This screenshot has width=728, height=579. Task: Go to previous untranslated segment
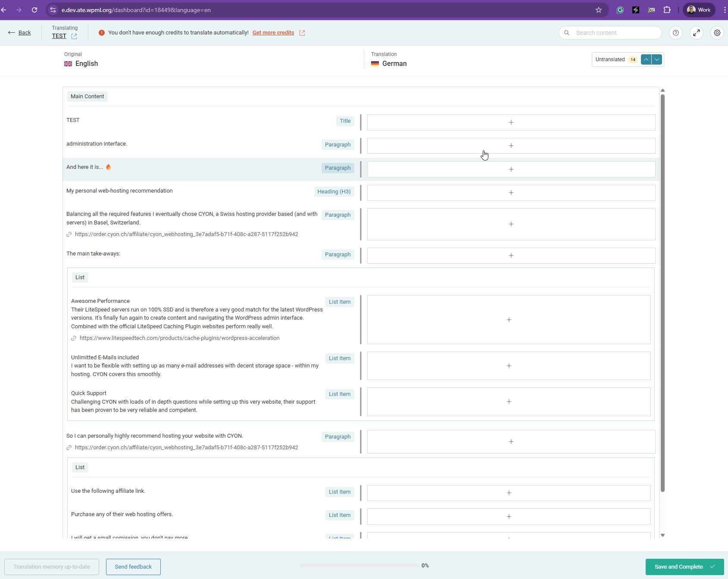click(x=646, y=59)
